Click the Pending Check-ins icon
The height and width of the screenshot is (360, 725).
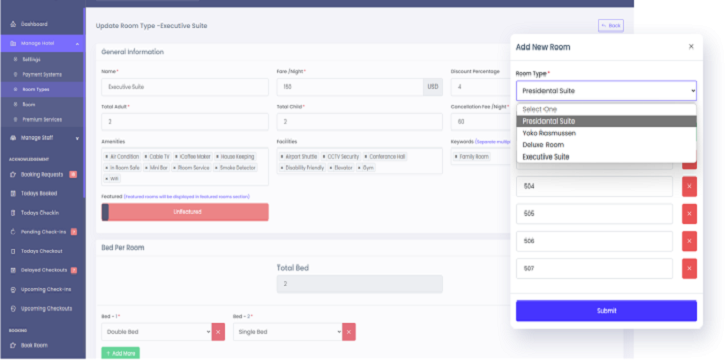[13, 232]
